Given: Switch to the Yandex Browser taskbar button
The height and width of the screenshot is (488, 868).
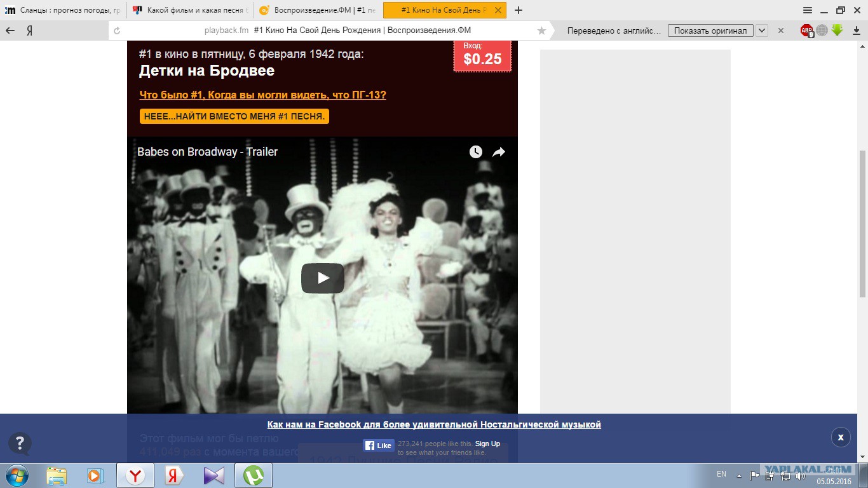Looking at the screenshot, I should (x=135, y=475).
